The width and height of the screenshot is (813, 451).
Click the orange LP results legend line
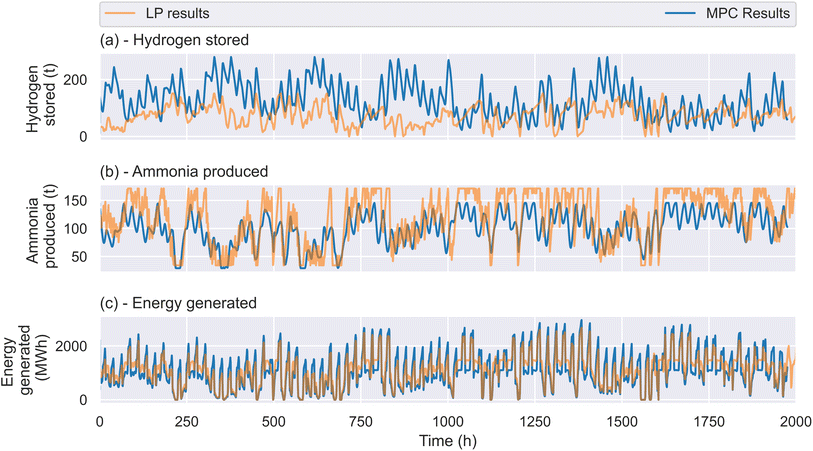[120, 13]
